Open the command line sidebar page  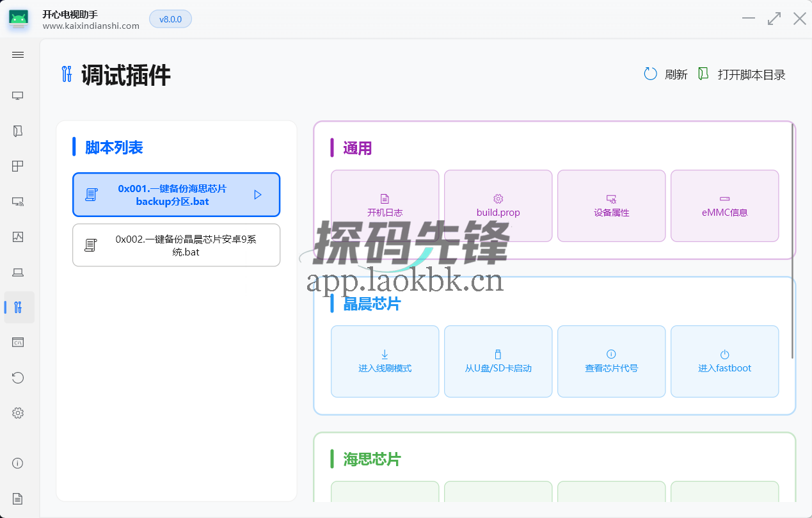tap(18, 343)
